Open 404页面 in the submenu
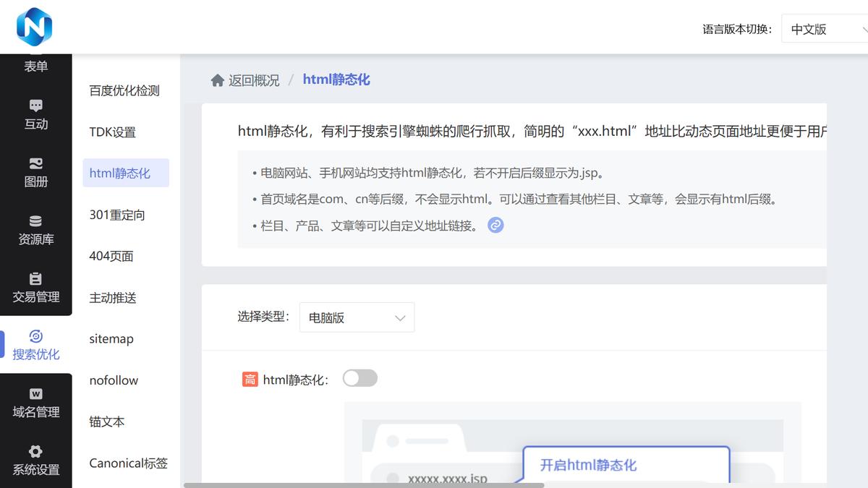 (111, 256)
